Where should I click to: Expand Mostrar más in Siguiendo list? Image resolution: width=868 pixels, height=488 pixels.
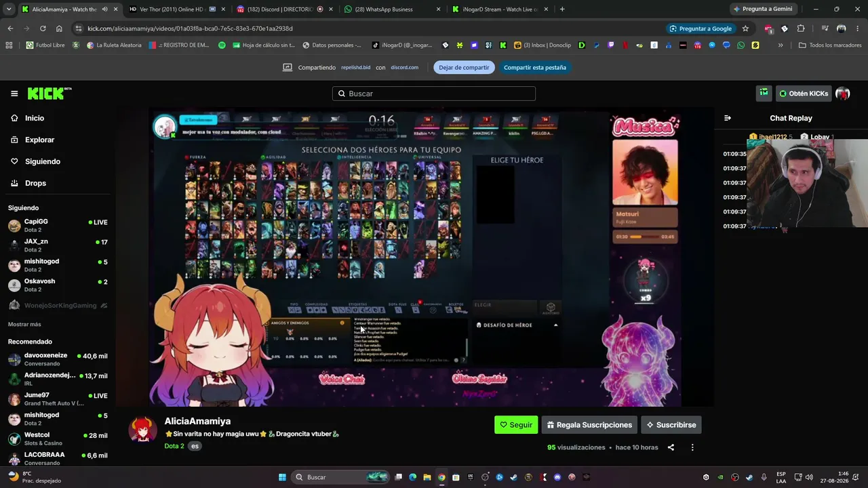click(x=24, y=325)
